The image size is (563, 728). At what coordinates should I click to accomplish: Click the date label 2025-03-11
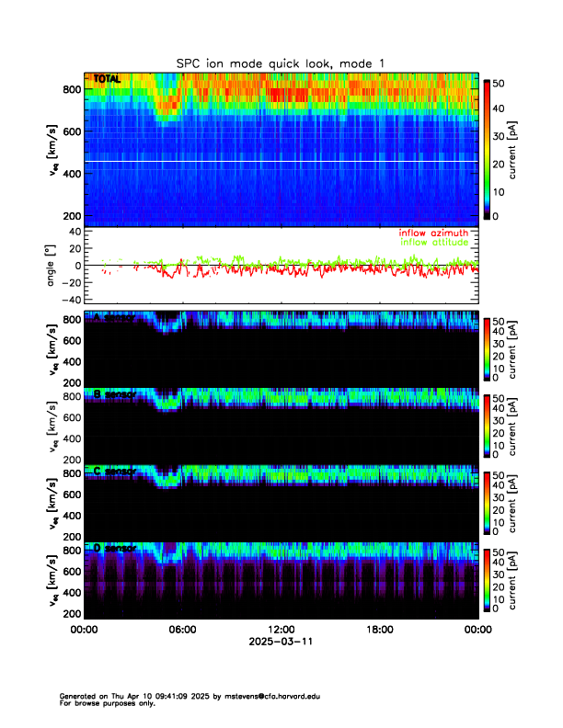[281, 643]
